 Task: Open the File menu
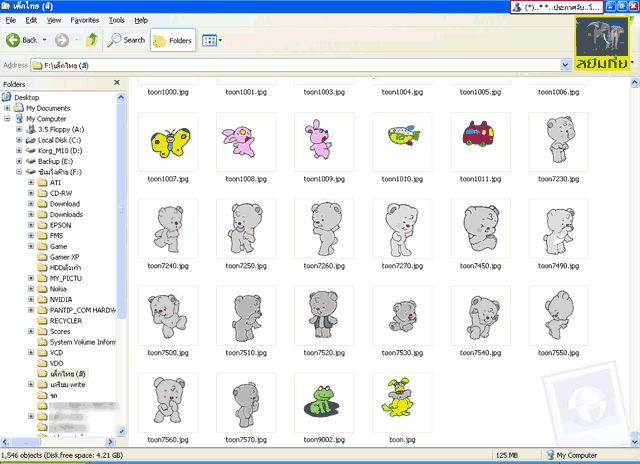(x=11, y=20)
